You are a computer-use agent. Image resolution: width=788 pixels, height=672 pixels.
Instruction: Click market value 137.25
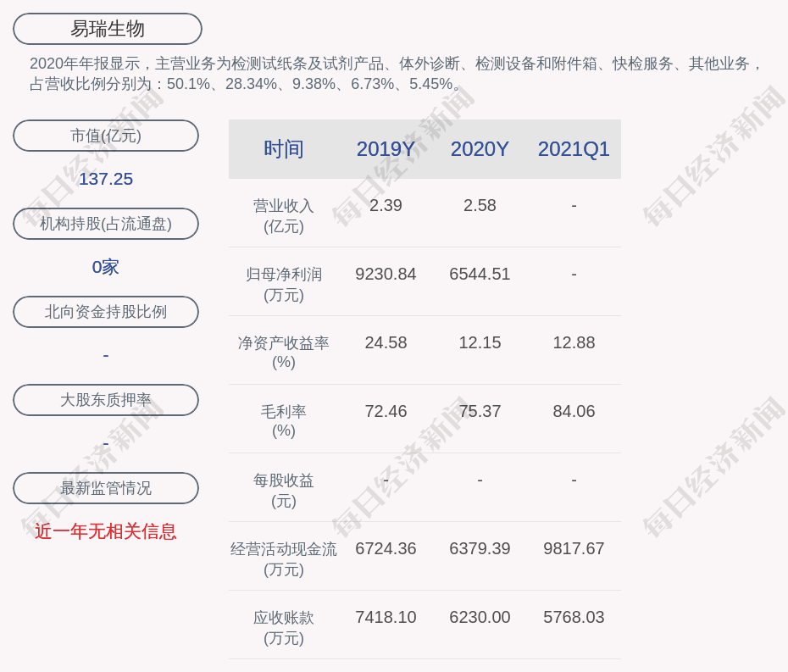point(106,179)
